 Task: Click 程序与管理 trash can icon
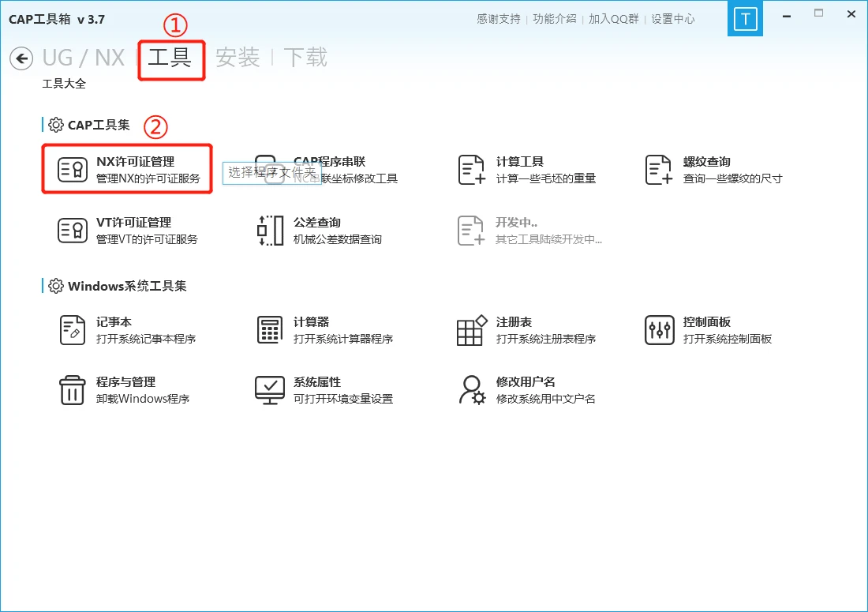tap(73, 390)
